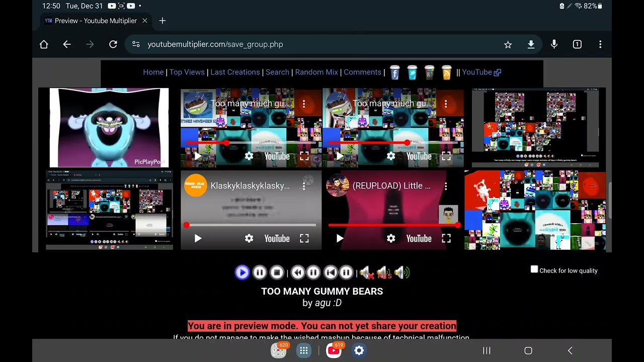Click the mute speaker icon with red X
Viewport: 644px width, 362px height.
(x=366, y=273)
